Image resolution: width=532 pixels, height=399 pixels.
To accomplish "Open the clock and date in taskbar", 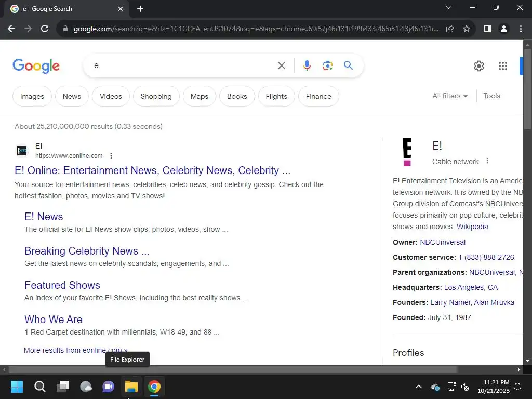I will [494, 387].
